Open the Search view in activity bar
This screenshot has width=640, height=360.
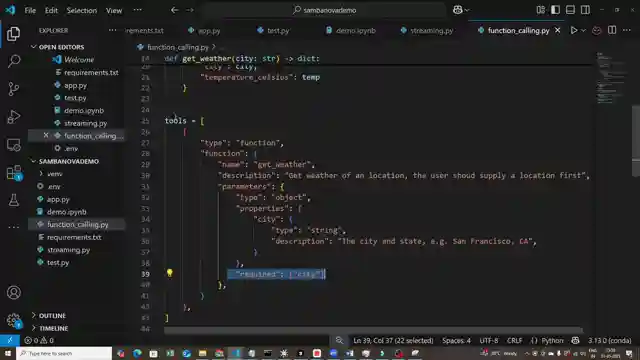coord(13,61)
